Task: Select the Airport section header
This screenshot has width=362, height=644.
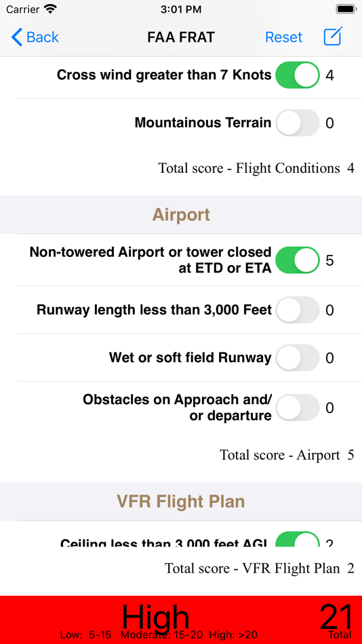Action: coord(181,215)
